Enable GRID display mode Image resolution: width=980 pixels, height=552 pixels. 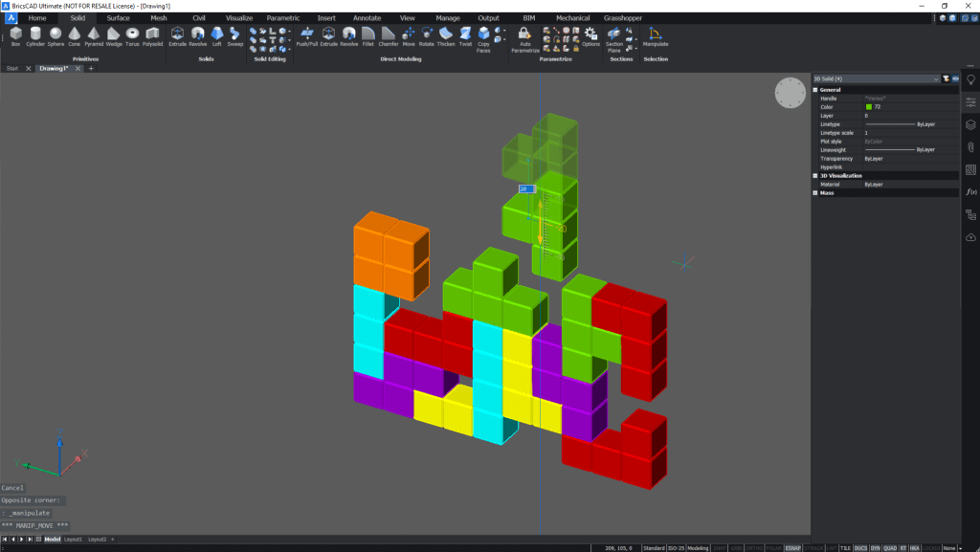click(736, 547)
